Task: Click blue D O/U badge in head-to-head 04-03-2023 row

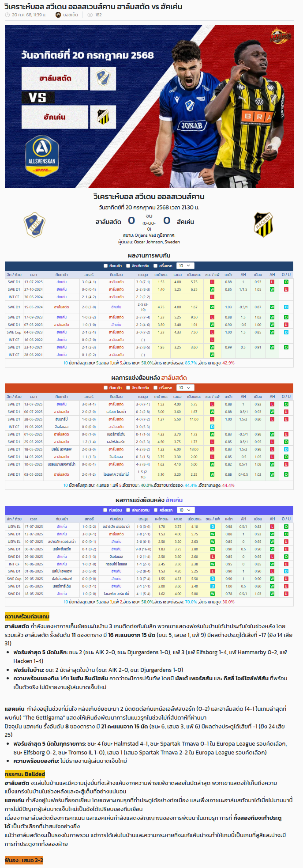Action: point(286,332)
